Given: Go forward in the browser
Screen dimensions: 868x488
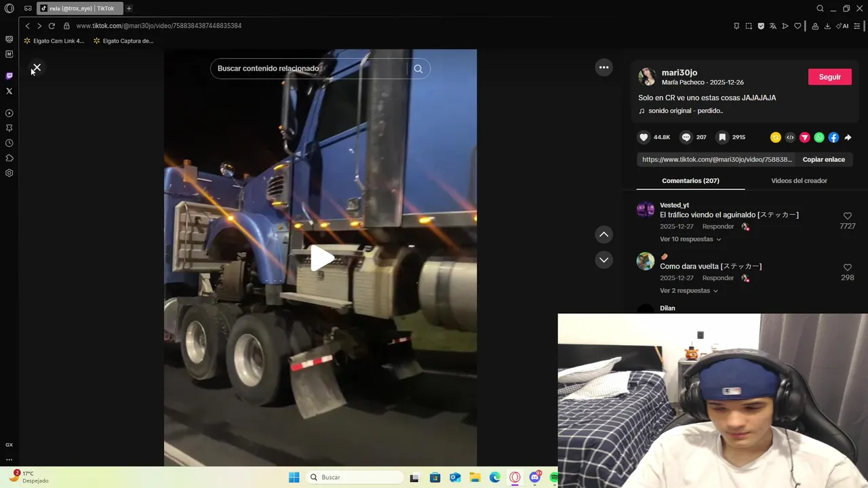Looking at the screenshot, I should (x=39, y=26).
